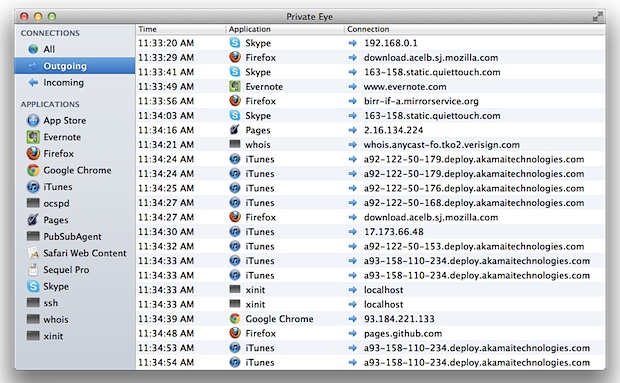Click the whois icon in sidebar
The height and width of the screenshot is (383, 620).
pyautogui.click(x=33, y=319)
